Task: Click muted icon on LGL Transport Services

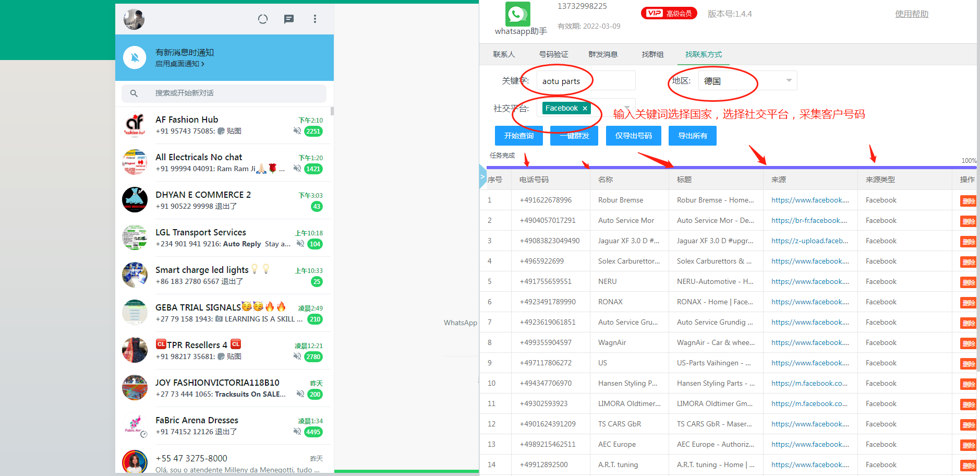Action: pos(300,244)
